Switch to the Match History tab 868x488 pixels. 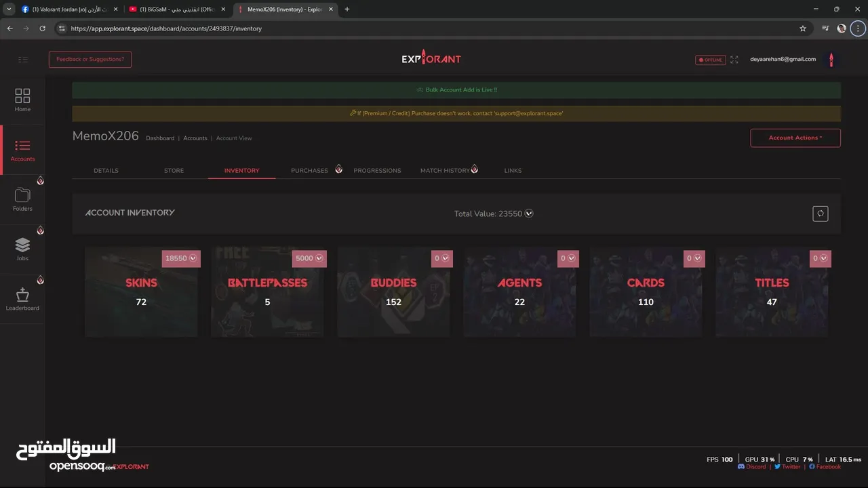click(445, 171)
